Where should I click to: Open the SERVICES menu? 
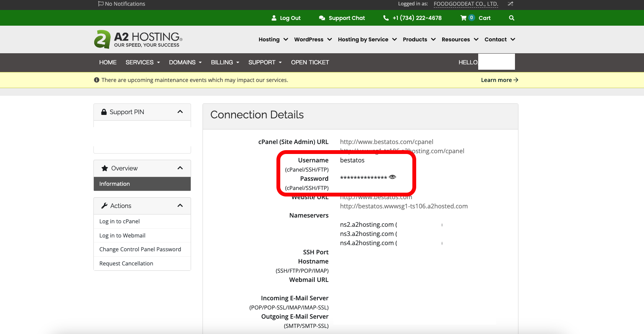143,62
